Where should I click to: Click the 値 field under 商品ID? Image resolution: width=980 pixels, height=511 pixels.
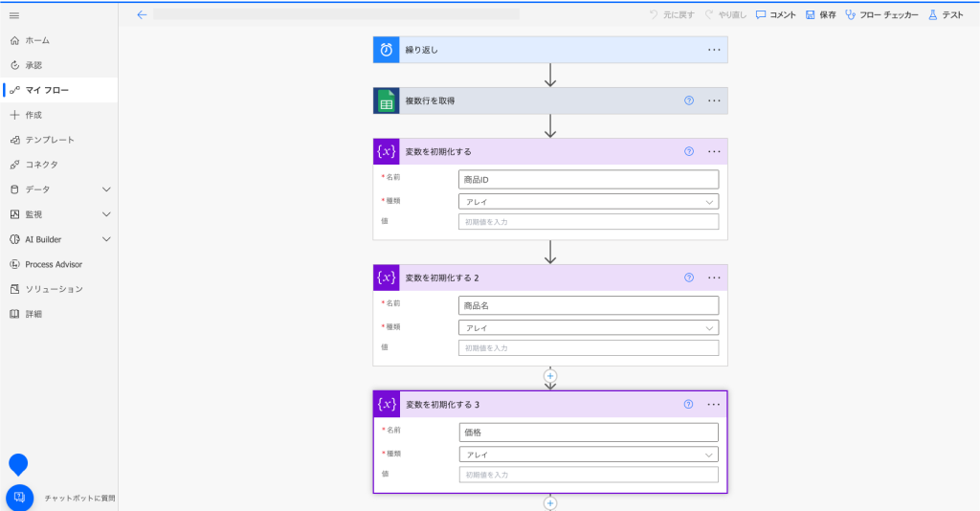coord(589,222)
